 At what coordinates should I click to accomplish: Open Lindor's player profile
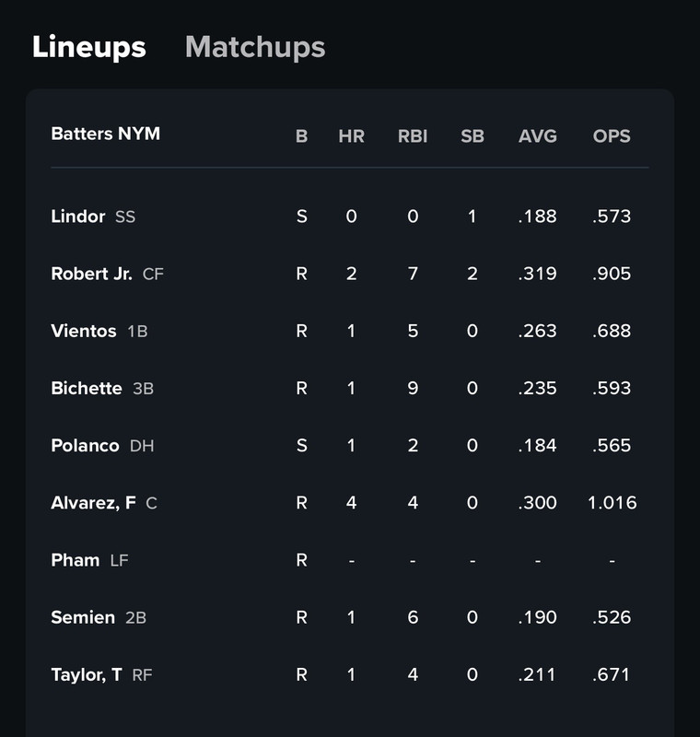[x=78, y=216]
